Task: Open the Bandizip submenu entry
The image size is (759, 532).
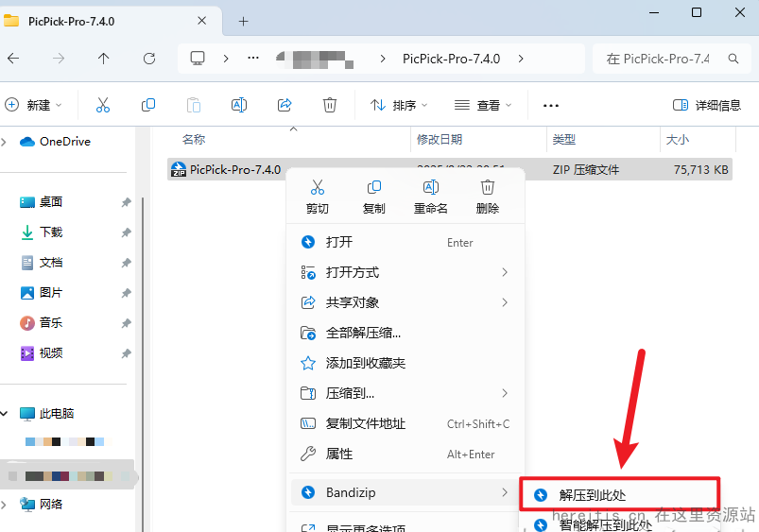Action: [x=405, y=492]
